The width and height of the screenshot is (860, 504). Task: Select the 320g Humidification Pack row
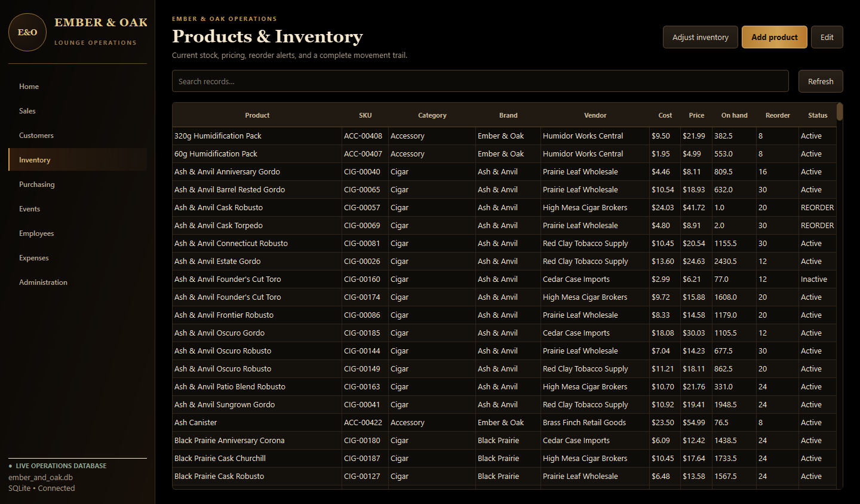pos(505,136)
